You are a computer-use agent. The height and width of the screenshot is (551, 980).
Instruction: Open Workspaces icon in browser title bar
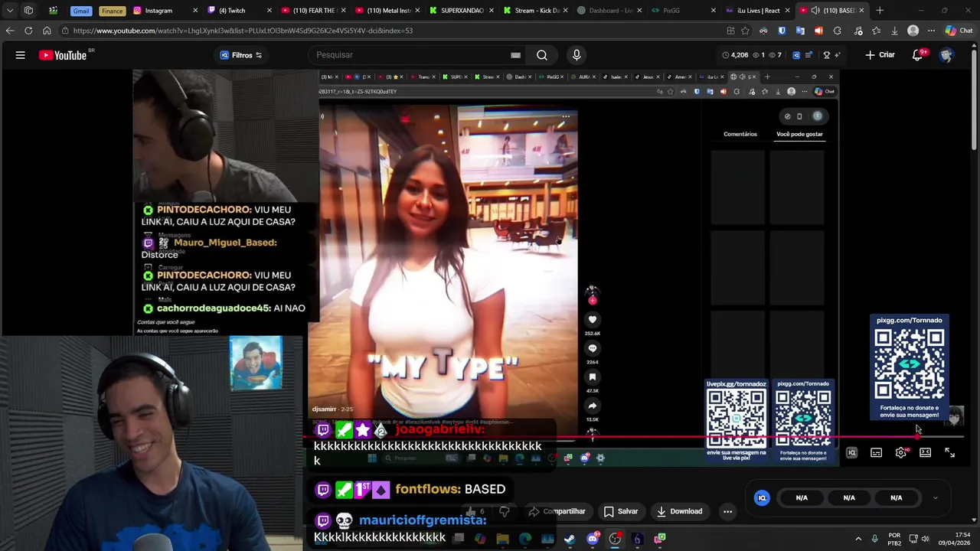point(28,11)
